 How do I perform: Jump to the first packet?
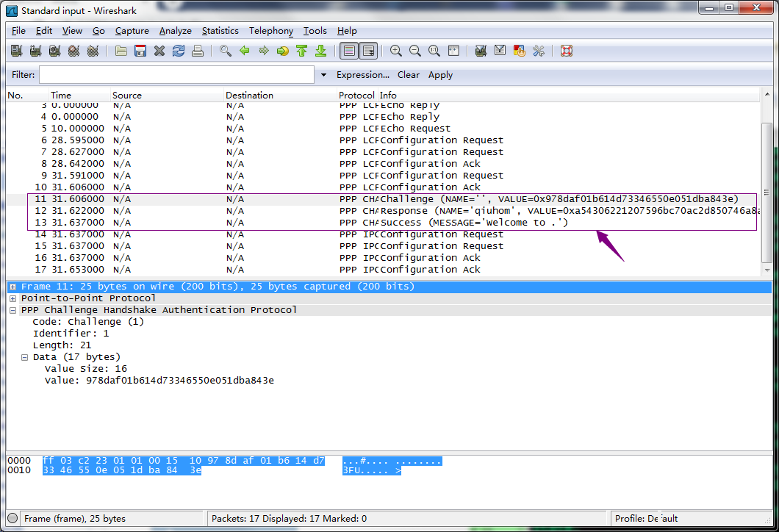(x=301, y=51)
